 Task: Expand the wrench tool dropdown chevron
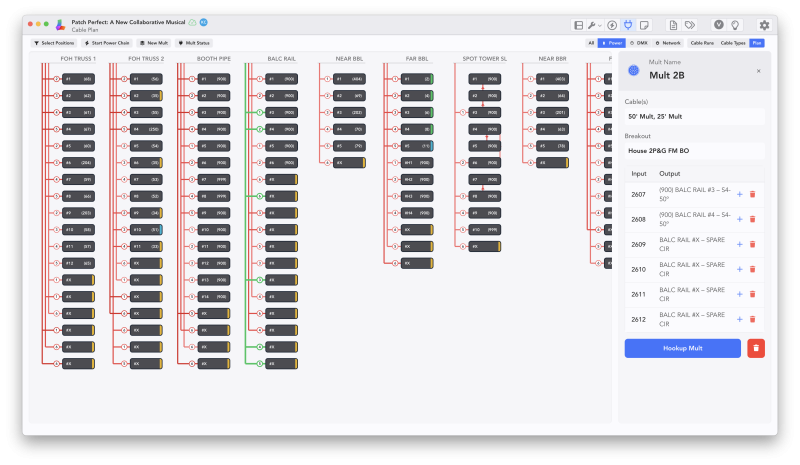pos(599,26)
